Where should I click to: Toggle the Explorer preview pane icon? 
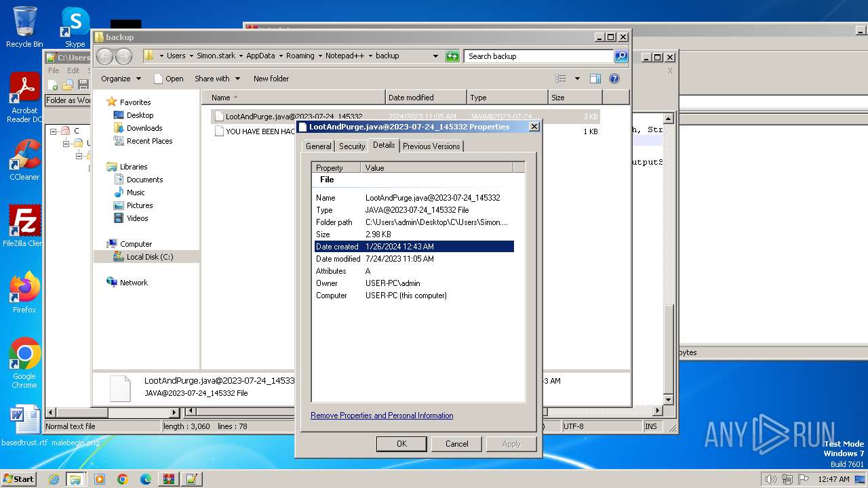(595, 79)
